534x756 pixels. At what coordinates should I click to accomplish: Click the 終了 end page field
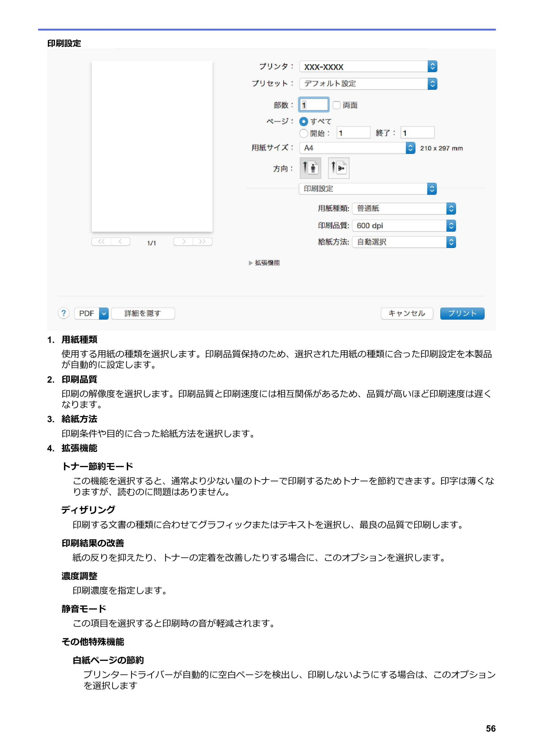[x=418, y=133]
